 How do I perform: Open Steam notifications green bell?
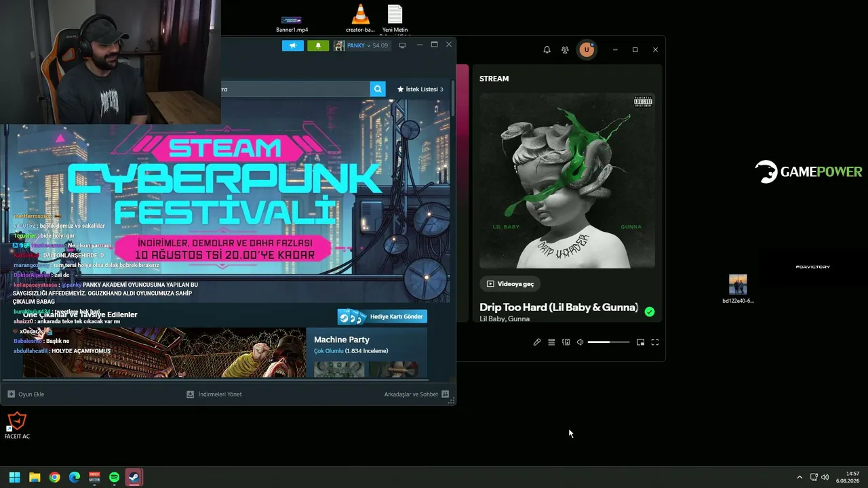tap(318, 45)
